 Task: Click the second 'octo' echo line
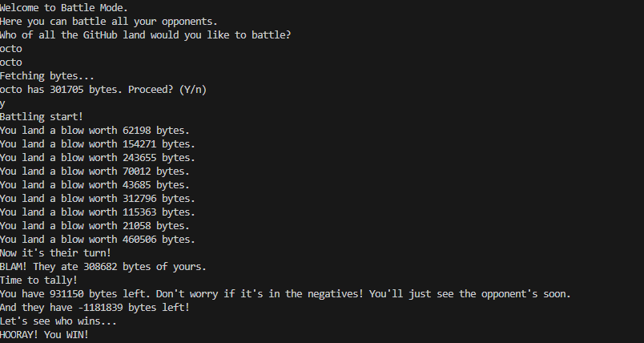pyautogui.click(x=11, y=62)
